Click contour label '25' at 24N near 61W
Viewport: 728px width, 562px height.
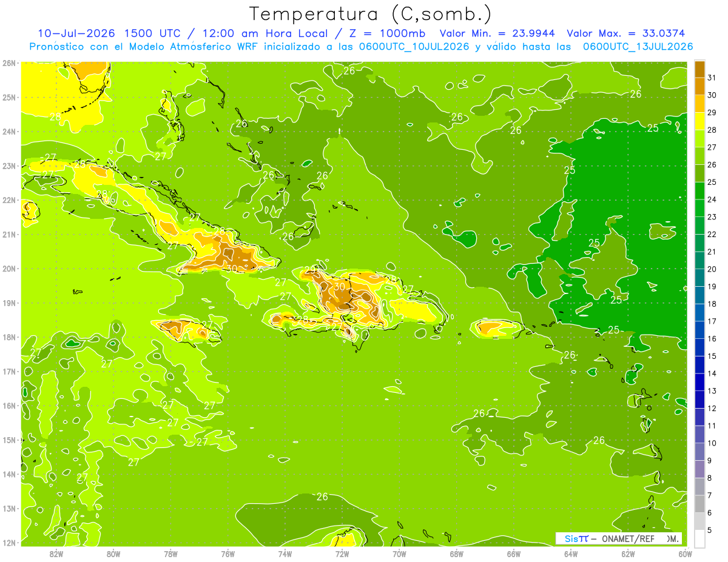point(653,127)
